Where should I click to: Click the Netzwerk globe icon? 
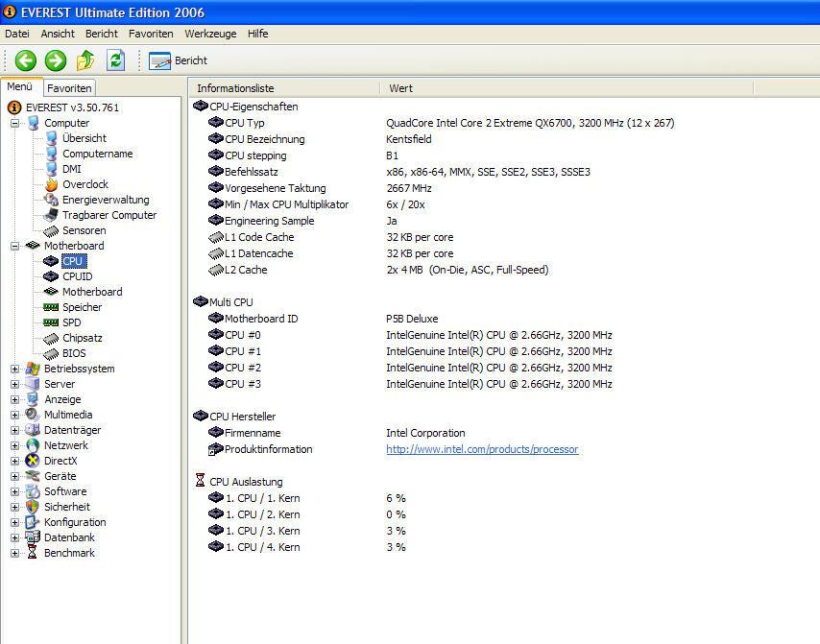(x=33, y=446)
